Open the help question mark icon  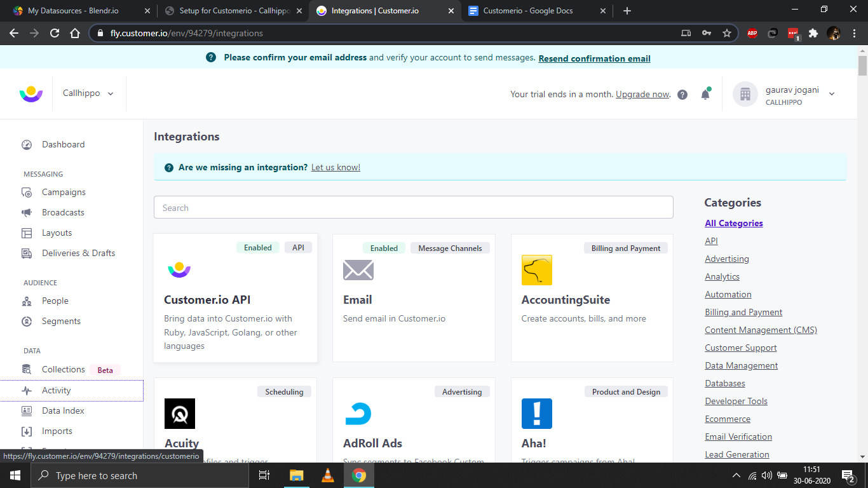[x=682, y=95]
